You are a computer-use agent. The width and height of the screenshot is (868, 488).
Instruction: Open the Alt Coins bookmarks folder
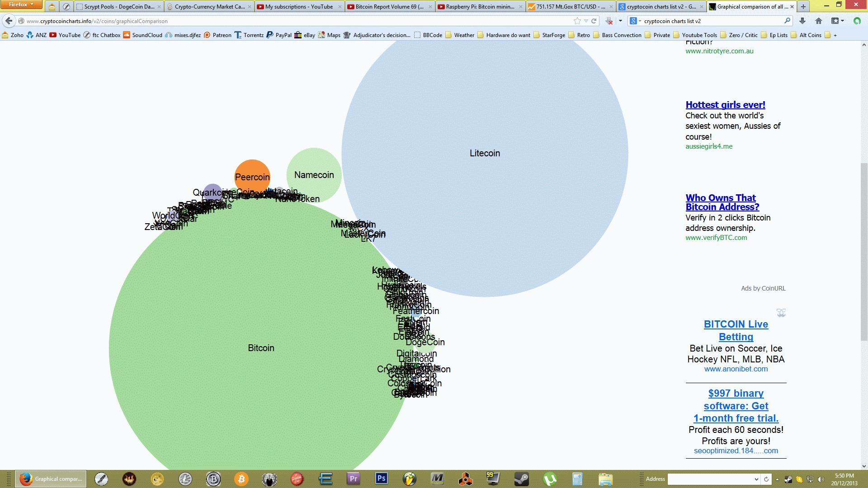806,35
